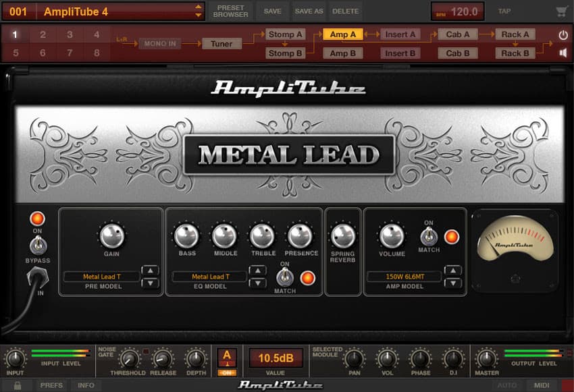Image resolution: width=574 pixels, height=392 pixels.
Task: Open the Preset Browser
Action: pyautogui.click(x=231, y=11)
